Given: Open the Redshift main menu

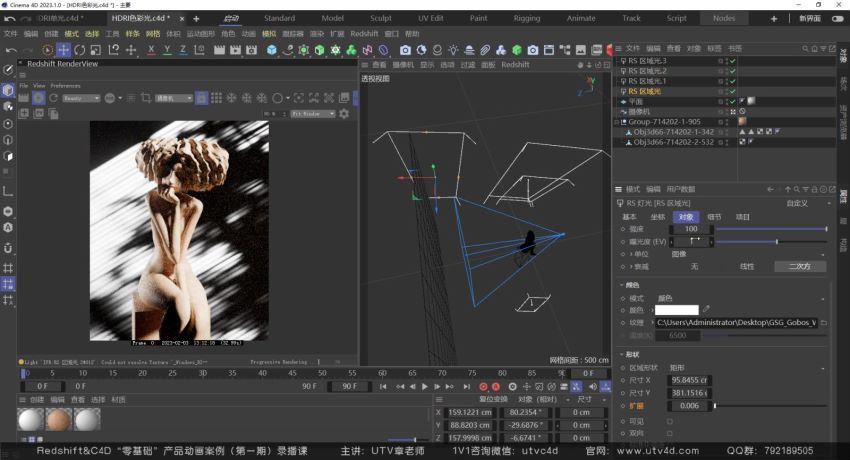Looking at the screenshot, I should 364,34.
